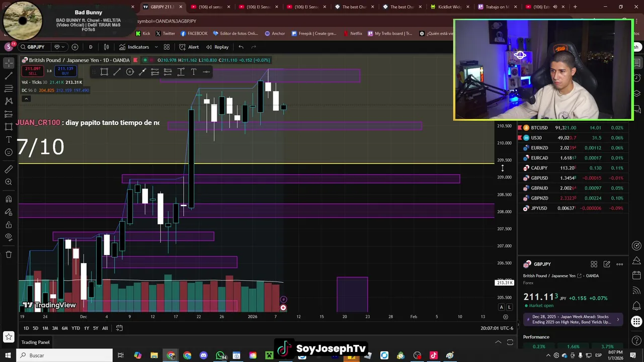
Task: Open the text tool in left toolbar
Action: click(x=9, y=139)
